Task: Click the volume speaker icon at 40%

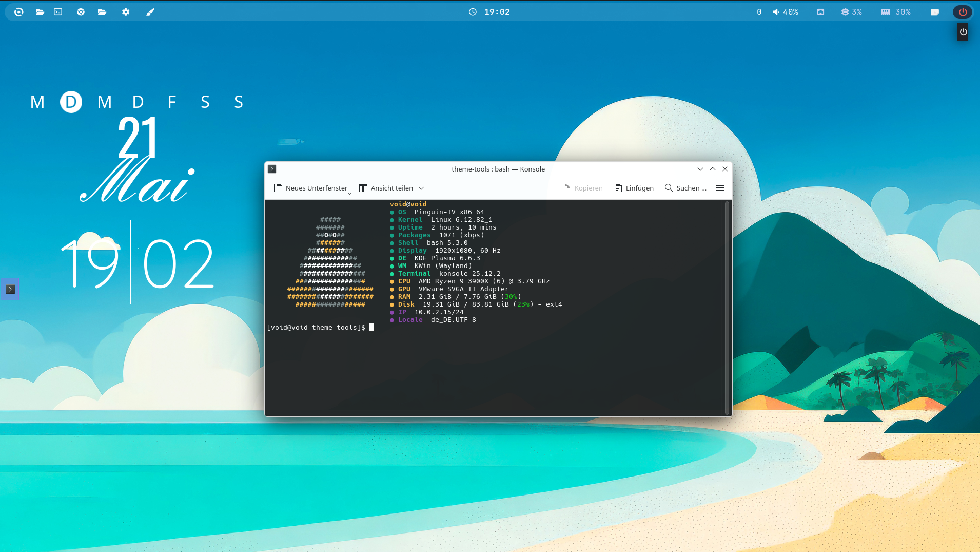Action: click(x=776, y=12)
